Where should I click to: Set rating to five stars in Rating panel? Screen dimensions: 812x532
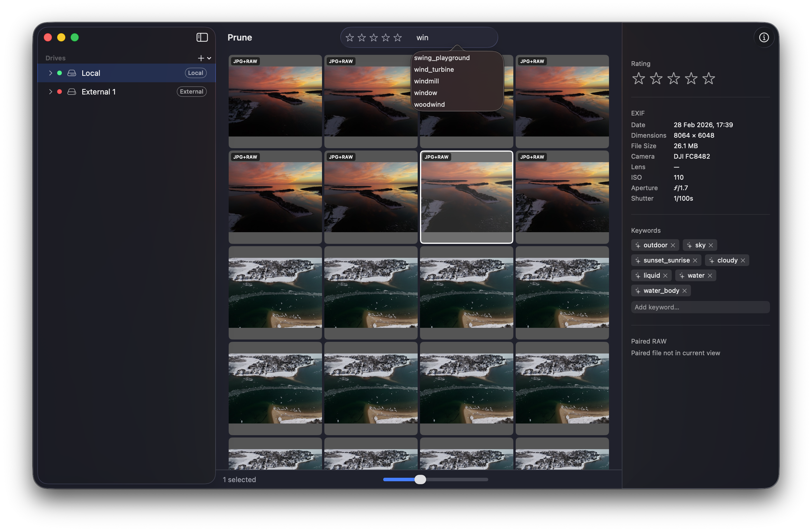coord(708,78)
